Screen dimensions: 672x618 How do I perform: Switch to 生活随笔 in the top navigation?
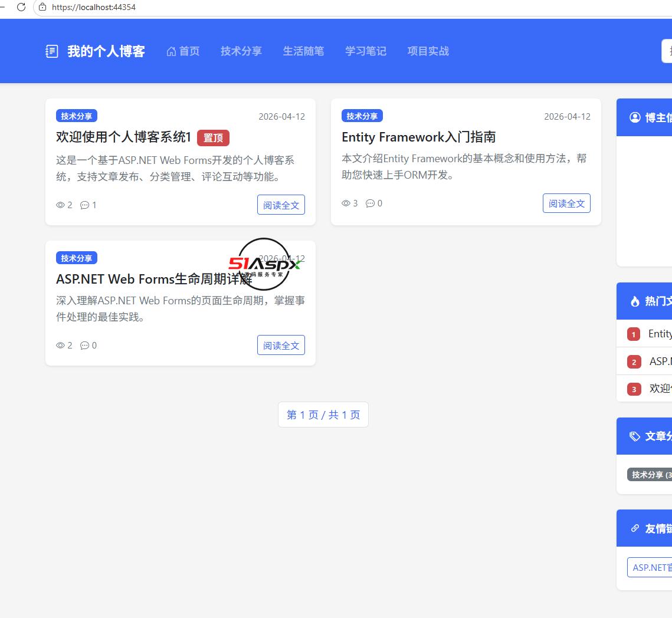[303, 51]
